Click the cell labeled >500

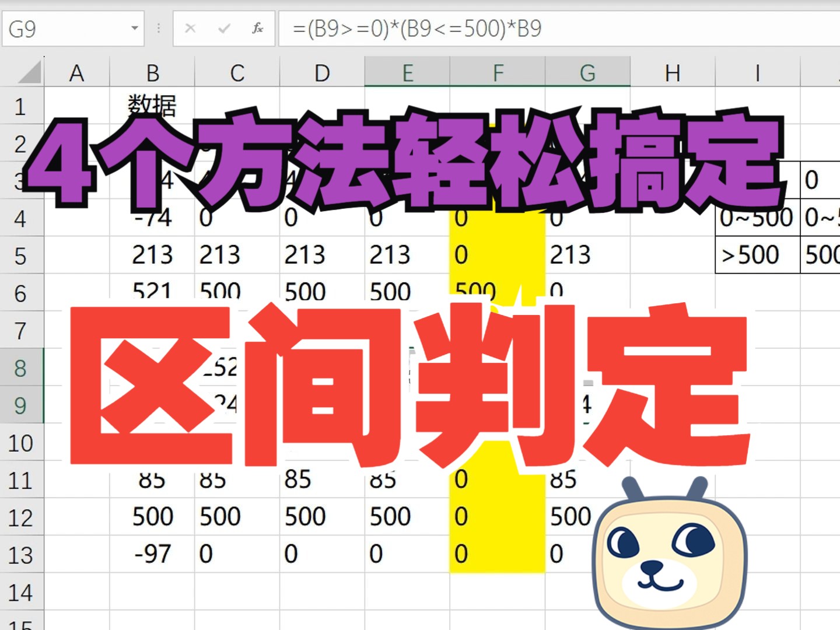(x=757, y=255)
